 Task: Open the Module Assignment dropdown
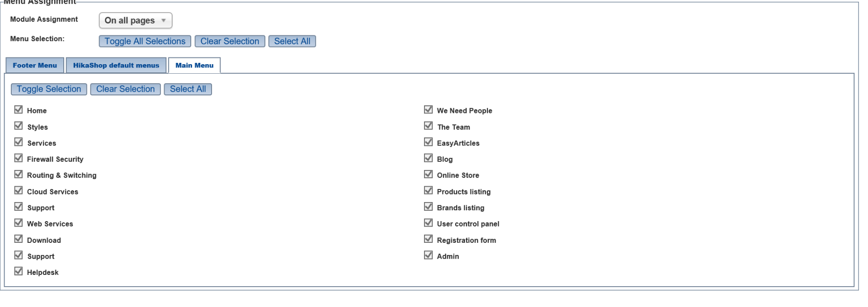(135, 20)
